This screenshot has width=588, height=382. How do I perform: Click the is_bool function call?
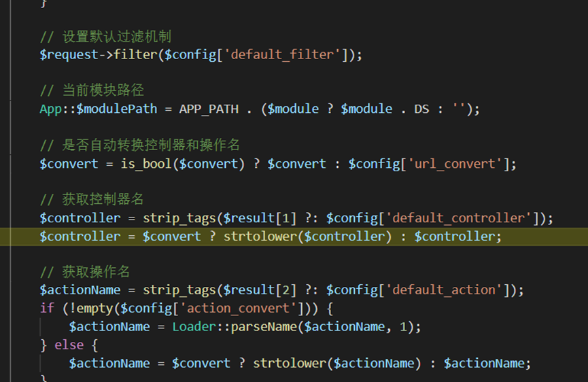click(146, 164)
